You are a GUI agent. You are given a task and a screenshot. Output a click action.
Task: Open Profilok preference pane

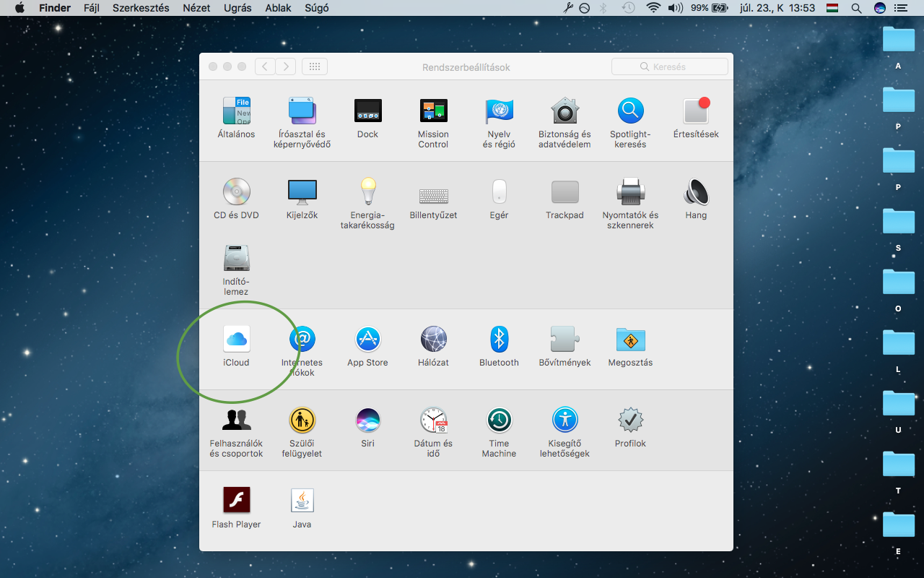pyautogui.click(x=630, y=427)
